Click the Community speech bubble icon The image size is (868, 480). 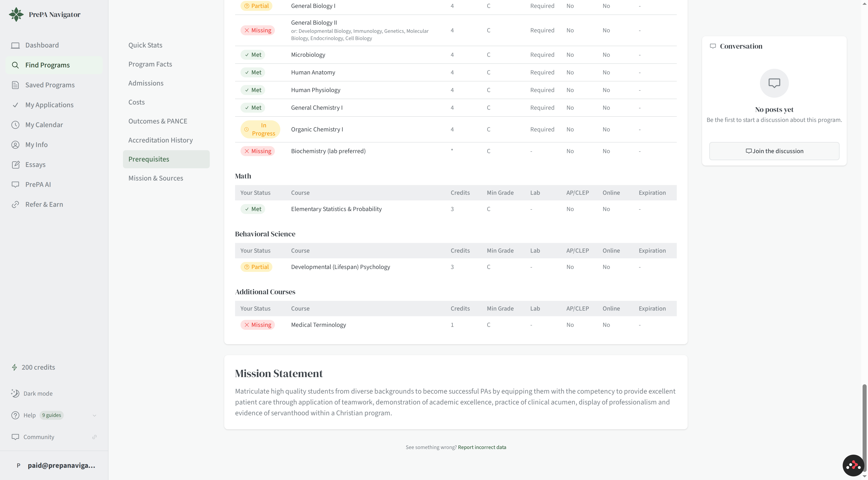[x=15, y=437]
